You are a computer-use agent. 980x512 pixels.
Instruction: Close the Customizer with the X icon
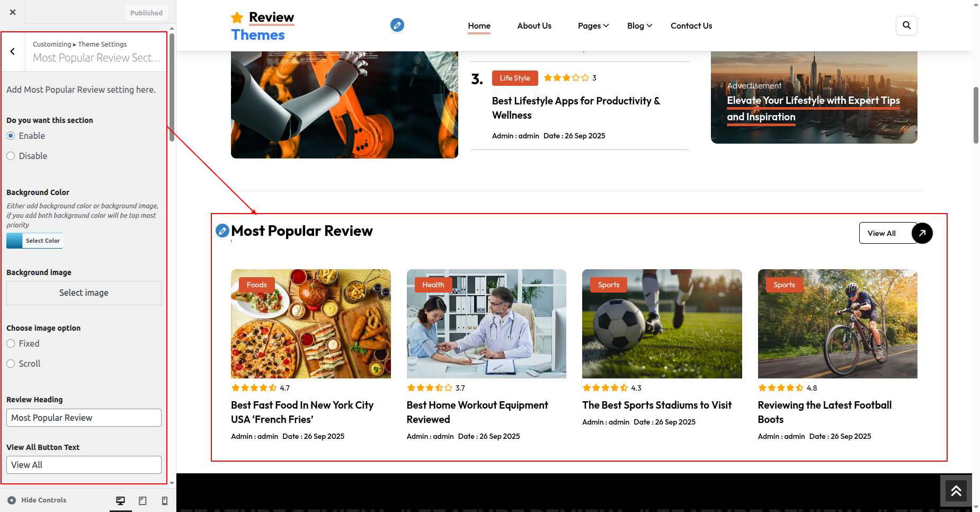tap(13, 12)
